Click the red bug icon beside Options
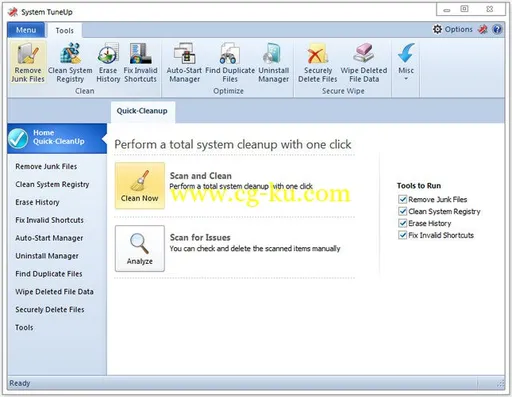512x397 pixels. click(483, 29)
